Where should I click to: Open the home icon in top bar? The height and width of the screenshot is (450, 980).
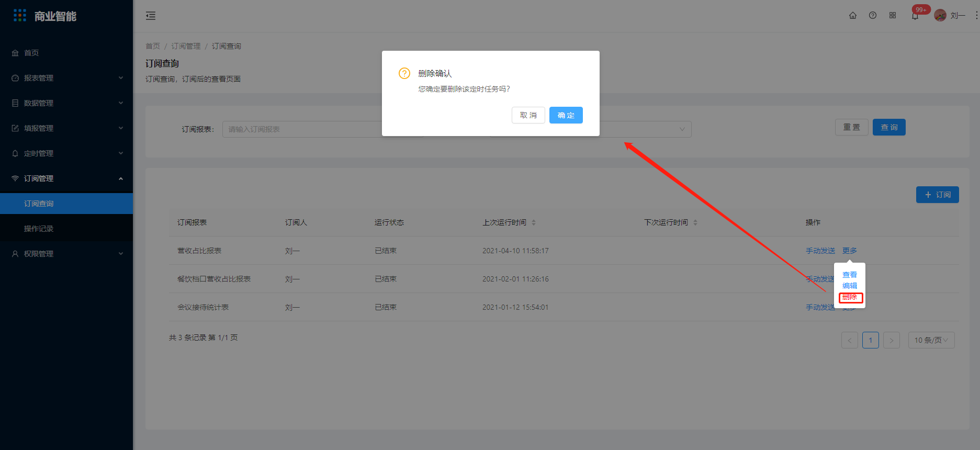click(x=853, y=15)
